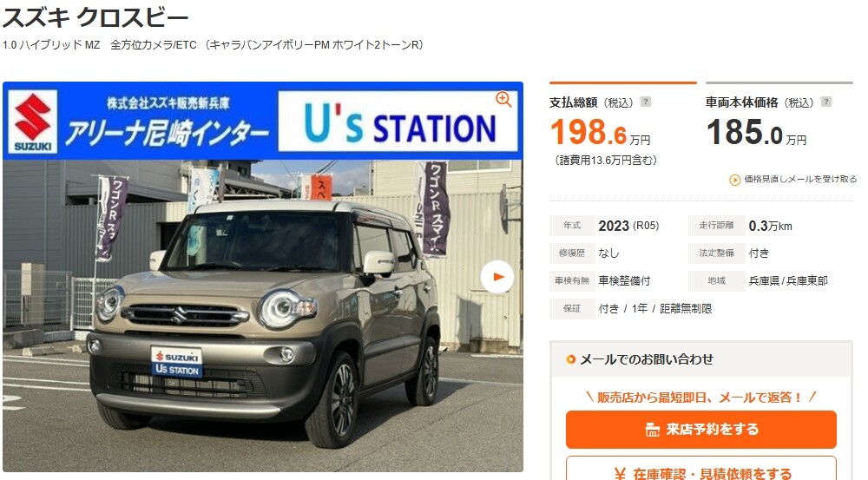Click the アリーナ尼崎インター dealer name

167,132
